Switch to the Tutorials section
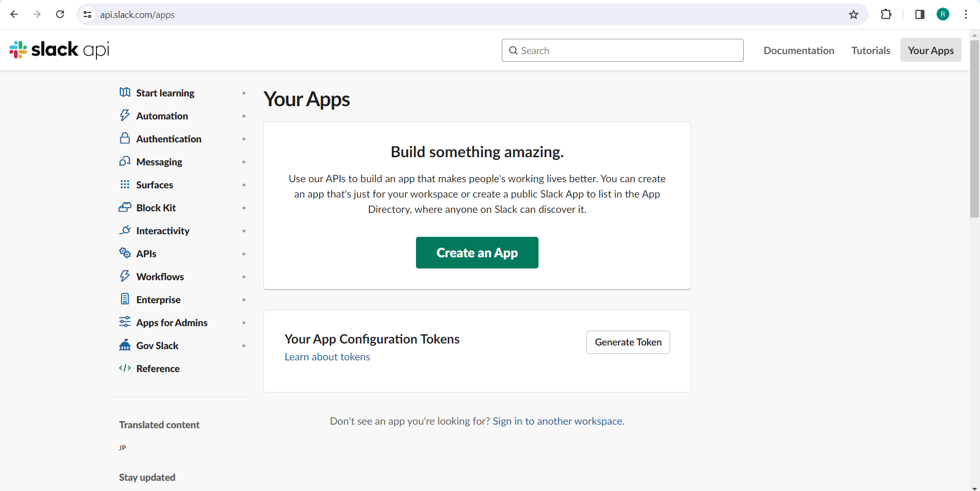The image size is (980, 491). [x=871, y=50]
